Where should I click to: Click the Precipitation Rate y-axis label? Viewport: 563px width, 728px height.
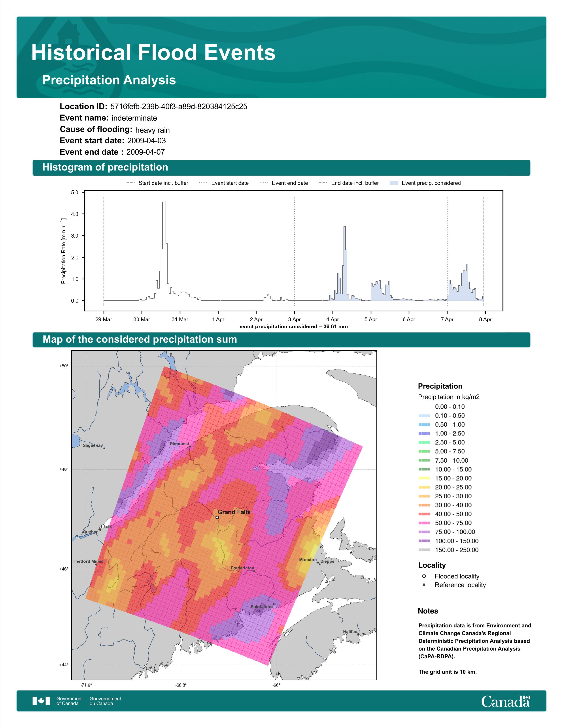[63, 251]
